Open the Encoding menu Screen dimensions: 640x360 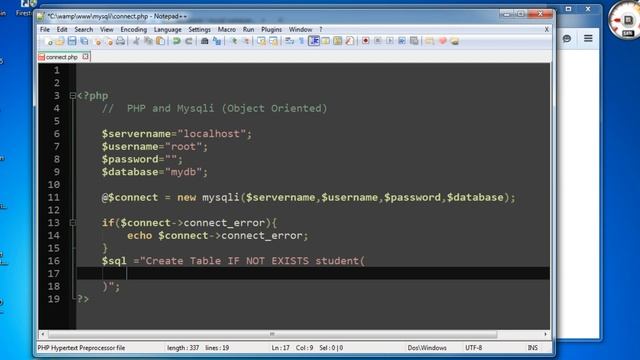point(133,29)
